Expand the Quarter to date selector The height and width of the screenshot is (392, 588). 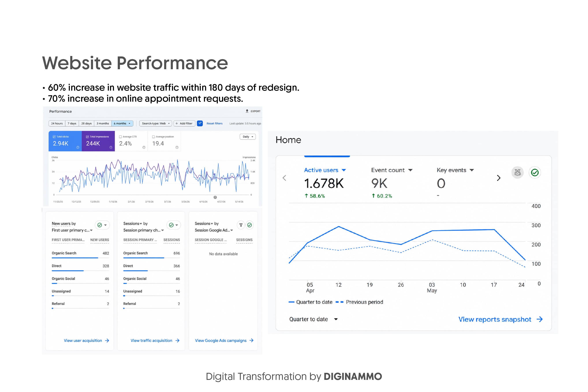[x=313, y=319]
